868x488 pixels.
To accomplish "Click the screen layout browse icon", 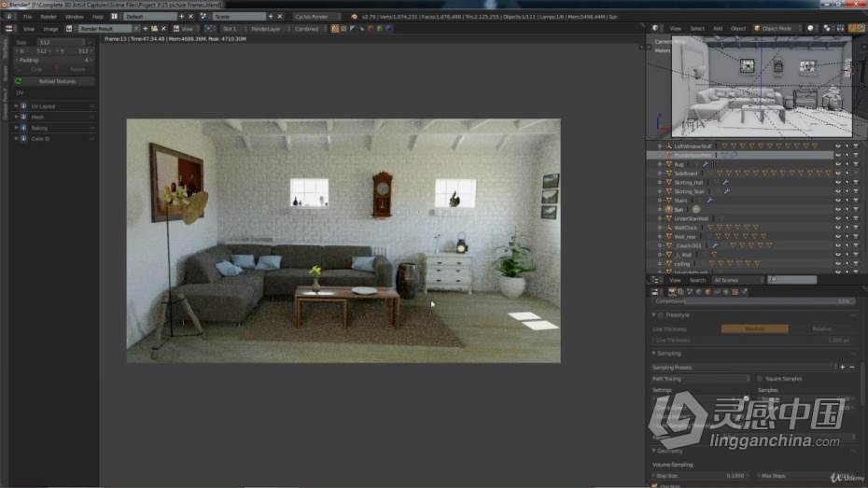I will tap(114, 17).
